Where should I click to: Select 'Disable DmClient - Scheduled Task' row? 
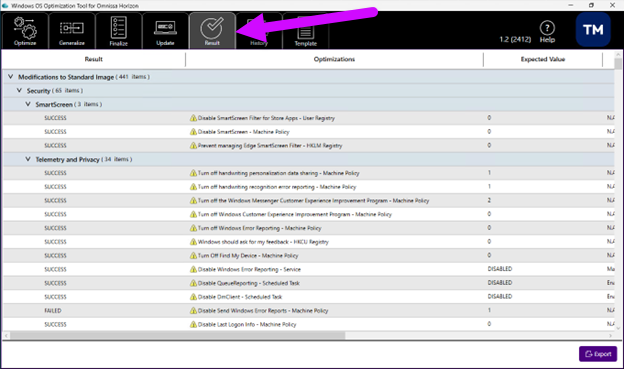pos(308,297)
